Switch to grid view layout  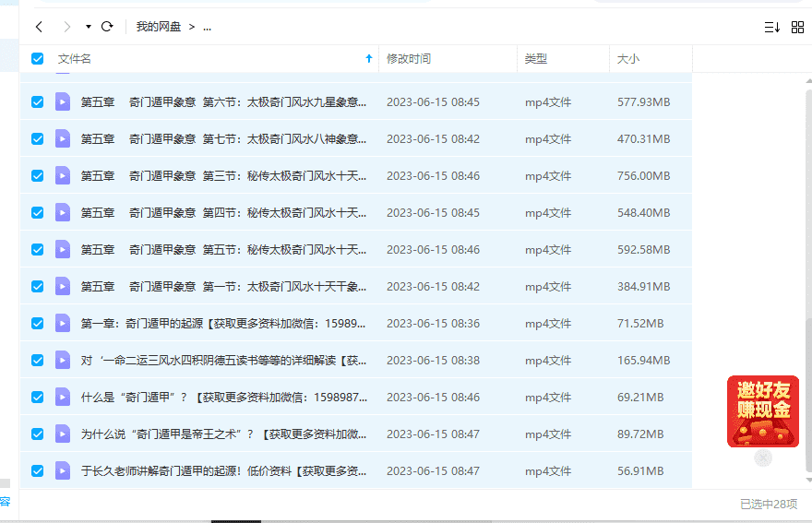(x=797, y=28)
